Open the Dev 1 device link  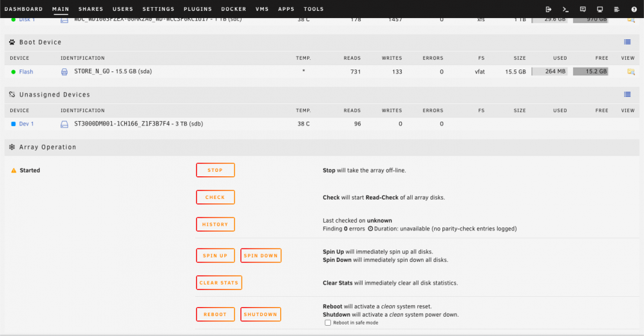tap(26, 124)
